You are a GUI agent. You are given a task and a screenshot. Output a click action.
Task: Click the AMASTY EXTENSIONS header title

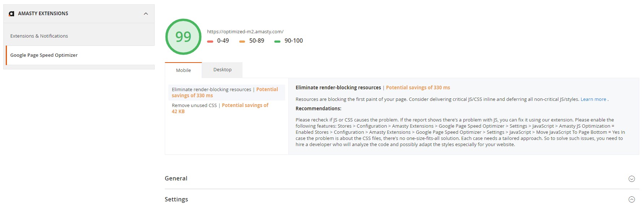point(43,14)
